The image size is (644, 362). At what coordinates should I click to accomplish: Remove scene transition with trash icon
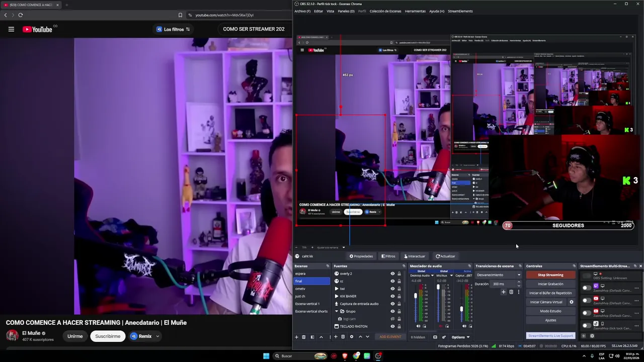pos(511,292)
